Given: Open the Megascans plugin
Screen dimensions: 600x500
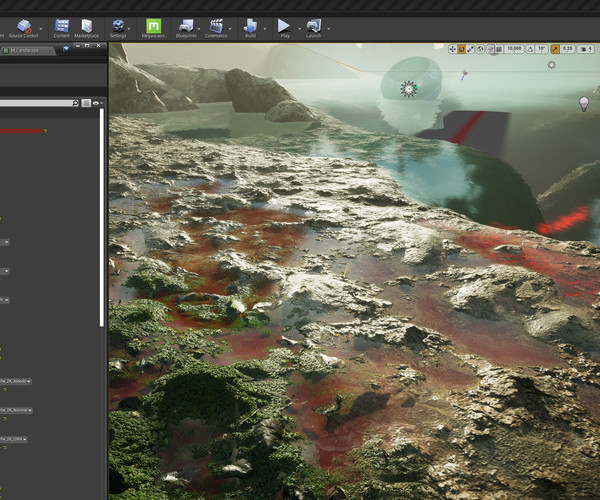Looking at the screenshot, I should [153, 29].
